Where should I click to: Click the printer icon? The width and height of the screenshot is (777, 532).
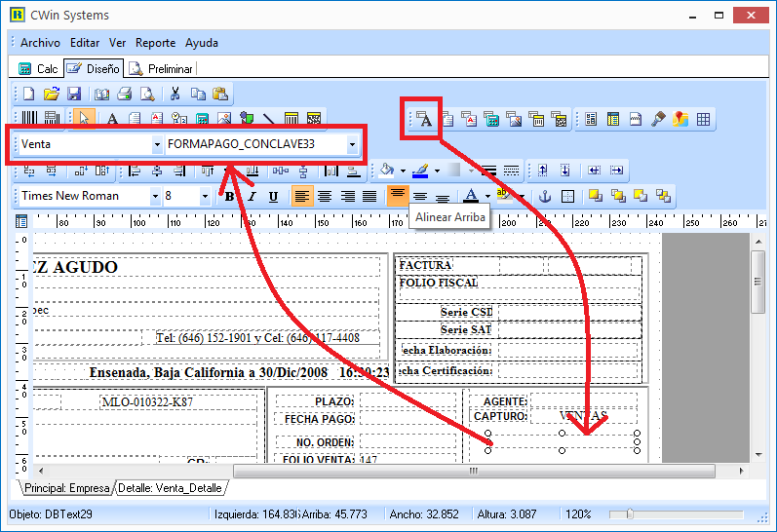pos(124,95)
